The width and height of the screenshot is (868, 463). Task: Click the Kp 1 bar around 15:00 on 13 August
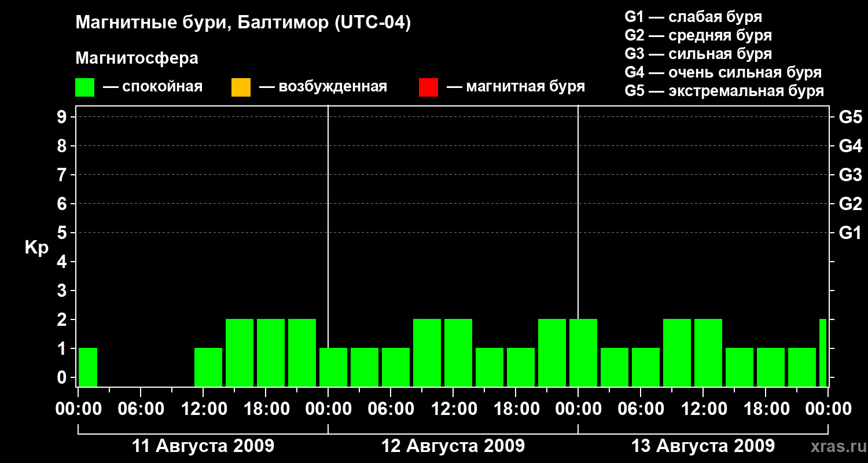point(740,367)
